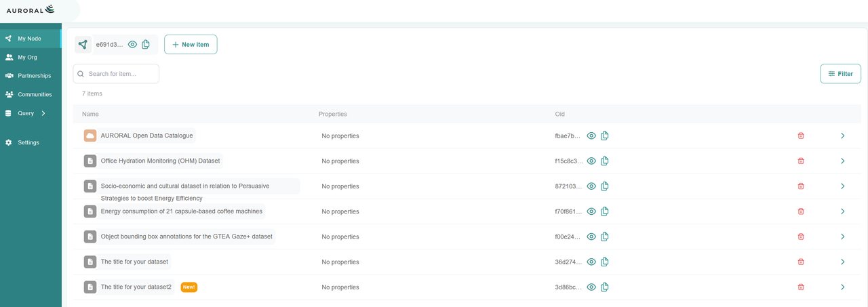Reveal Oid 3d86bc with eye icon
868x307 pixels.
pyautogui.click(x=591, y=287)
